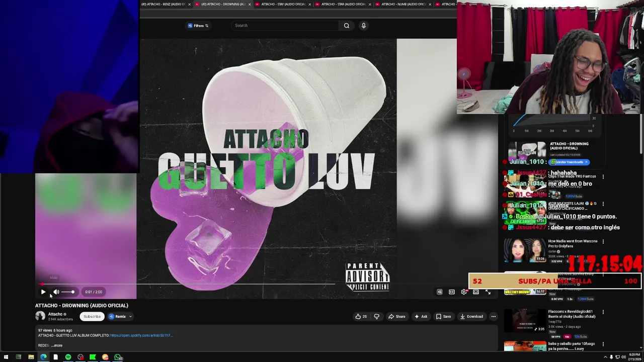Switch to ATTACHO - NUMB tab
This screenshot has width=644, height=362.
click(x=404, y=4)
